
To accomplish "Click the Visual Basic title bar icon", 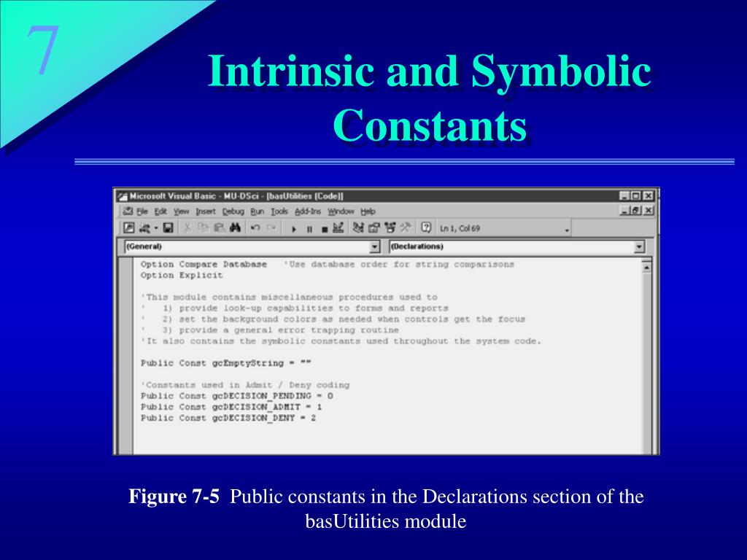I will [123, 196].
